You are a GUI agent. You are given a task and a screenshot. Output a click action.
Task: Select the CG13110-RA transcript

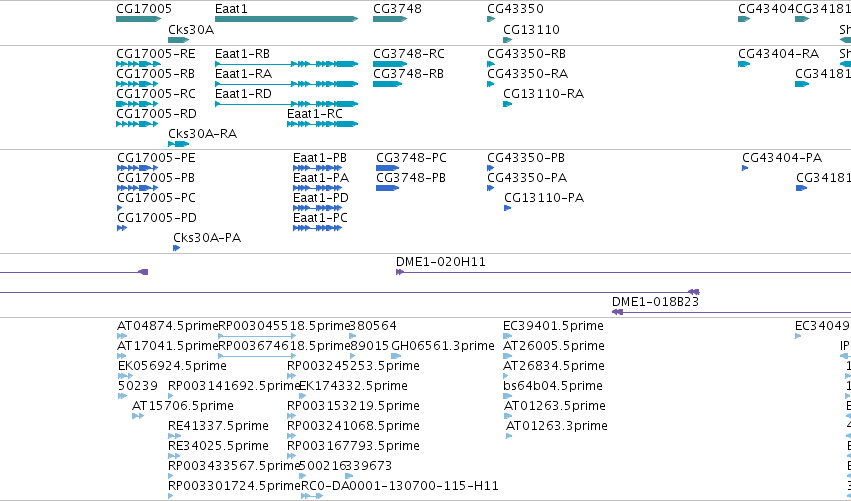[507, 104]
